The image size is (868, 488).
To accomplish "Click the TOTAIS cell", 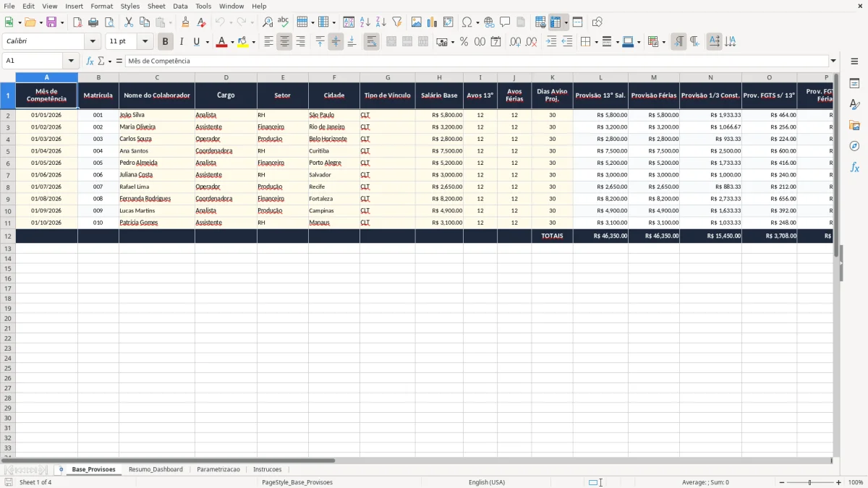I will pos(552,236).
